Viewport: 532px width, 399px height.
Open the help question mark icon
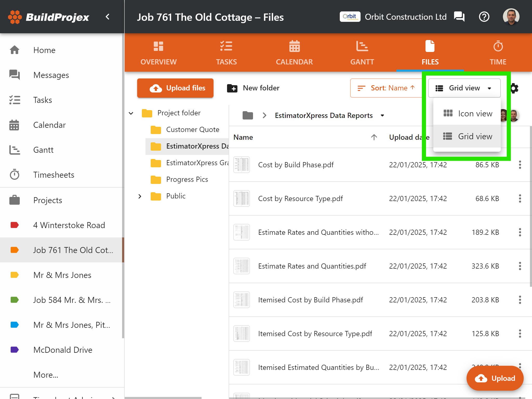click(x=484, y=17)
